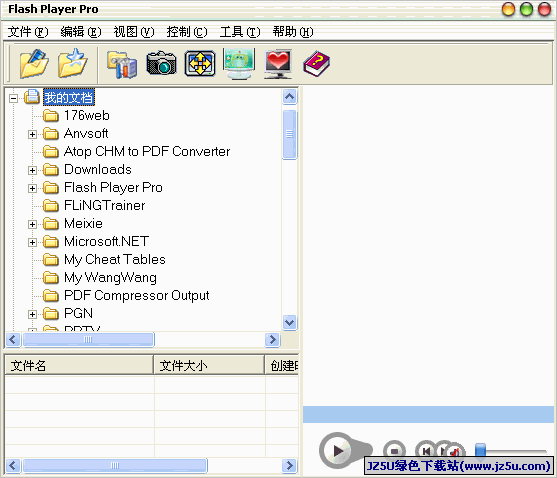Click the 创建 column header

point(282,365)
